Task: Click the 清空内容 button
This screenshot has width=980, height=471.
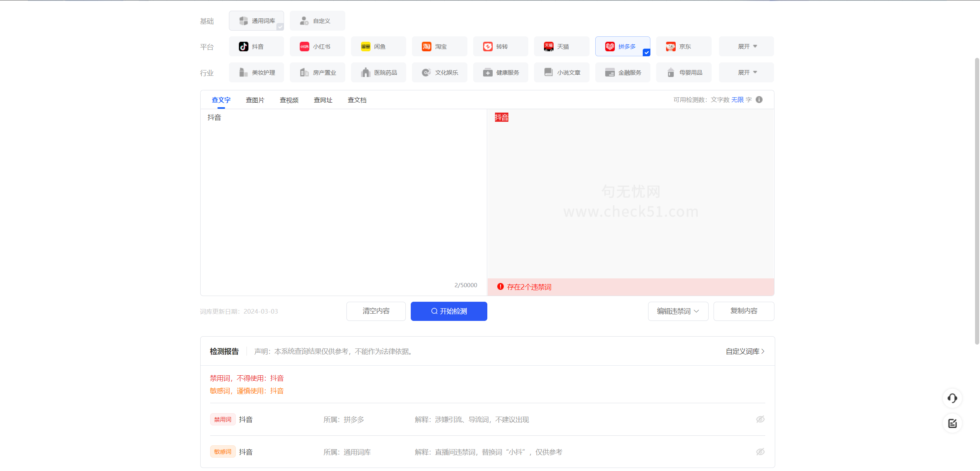Action: pyautogui.click(x=376, y=311)
